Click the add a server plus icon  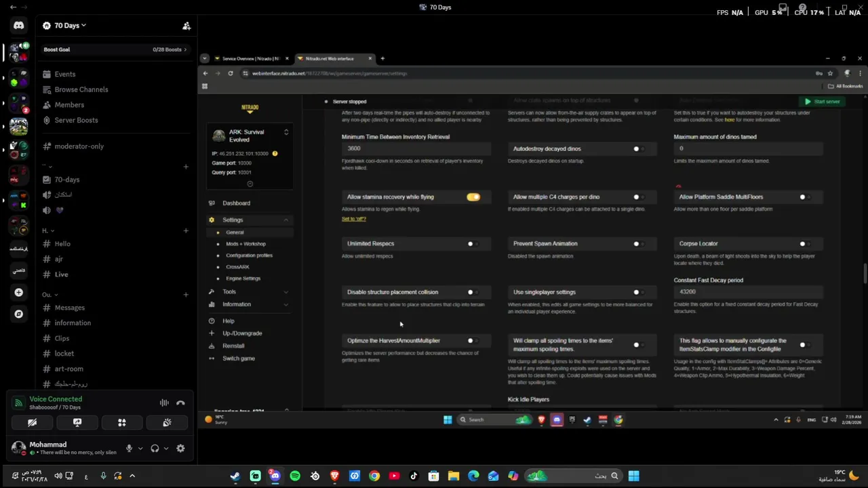pos(18,292)
